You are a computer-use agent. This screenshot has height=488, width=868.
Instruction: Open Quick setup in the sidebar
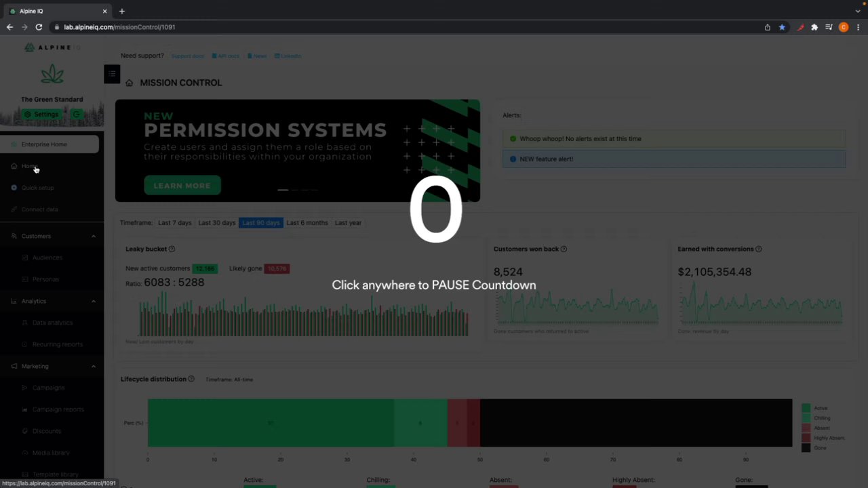click(37, 188)
